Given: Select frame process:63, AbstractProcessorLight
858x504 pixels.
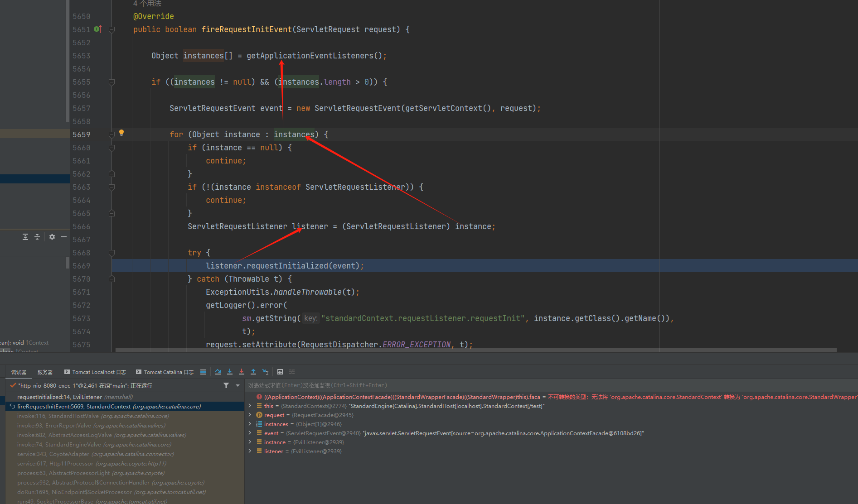Looking at the screenshot, I should point(125,473).
